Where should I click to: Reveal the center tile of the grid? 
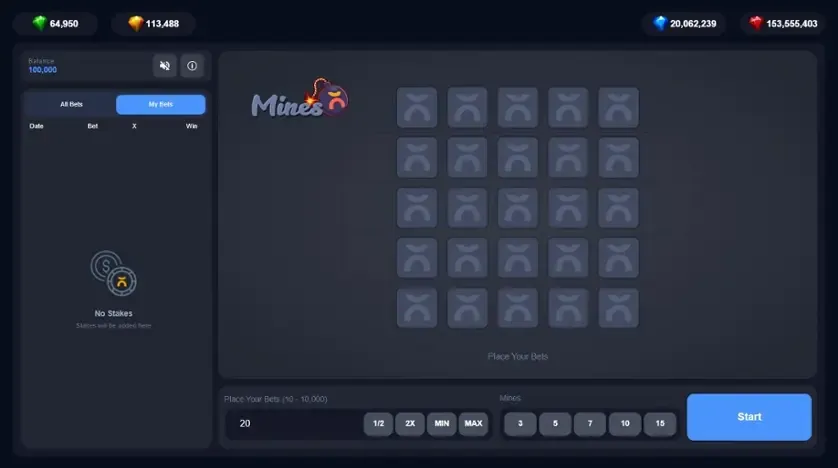(x=517, y=208)
